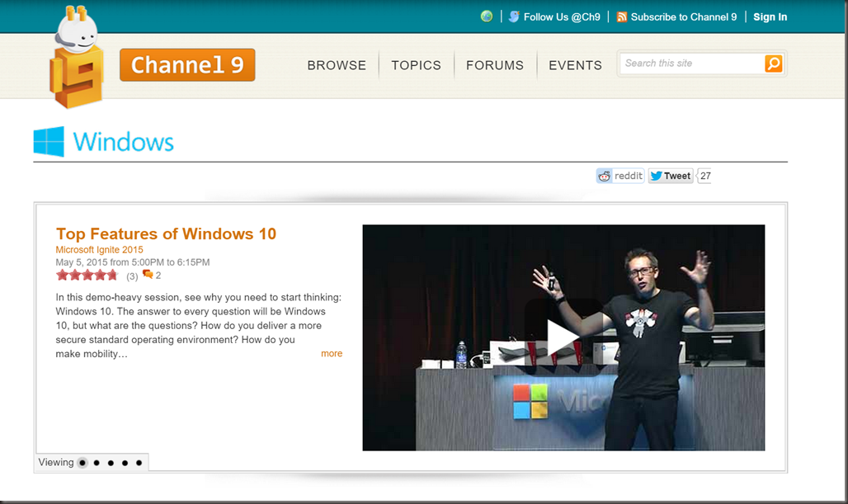The height and width of the screenshot is (504, 848).
Task: Select the second Viewing carousel dot
Action: click(97, 463)
